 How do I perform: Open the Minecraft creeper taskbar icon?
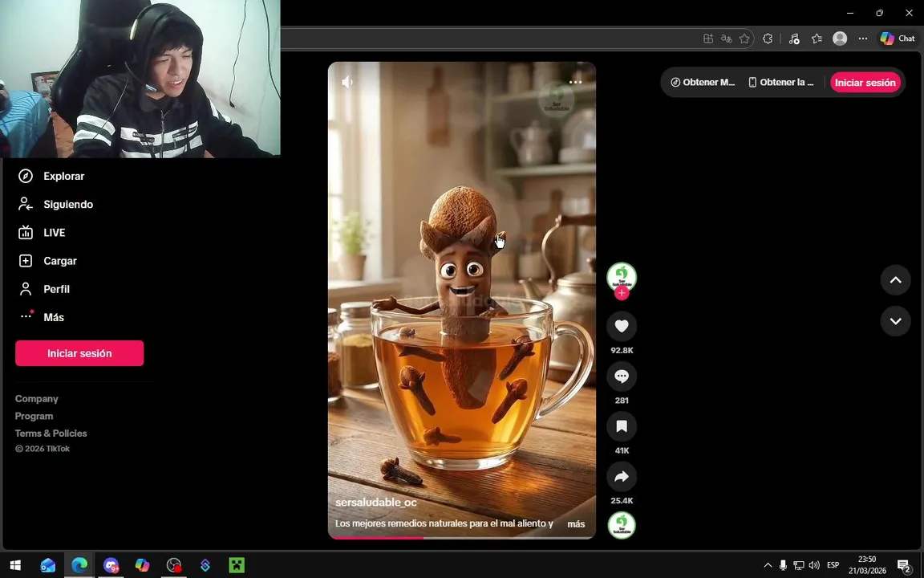click(x=237, y=565)
